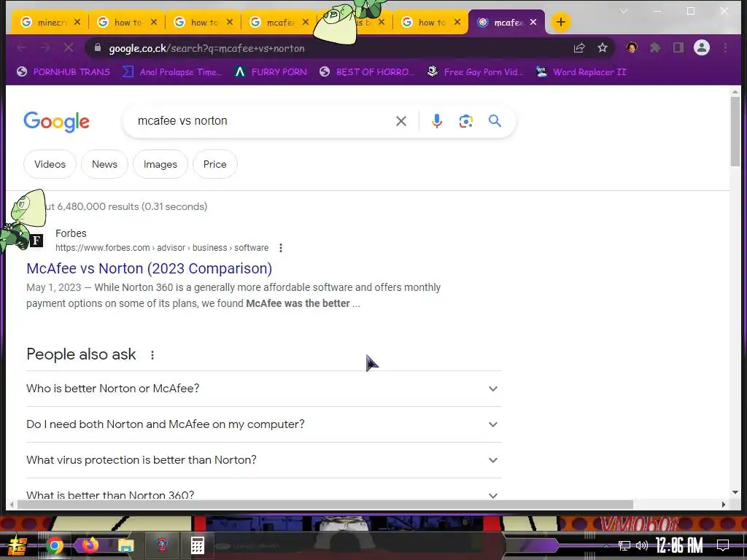Open the Forbes URL breadcrumb link
This screenshot has width=747, height=560.
point(162,248)
